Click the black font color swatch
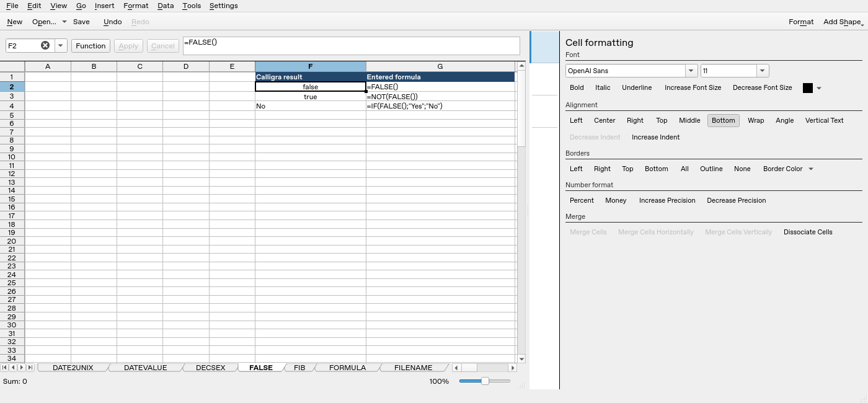Image resolution: width=868 pixels, height=403 pixels. 807,88
